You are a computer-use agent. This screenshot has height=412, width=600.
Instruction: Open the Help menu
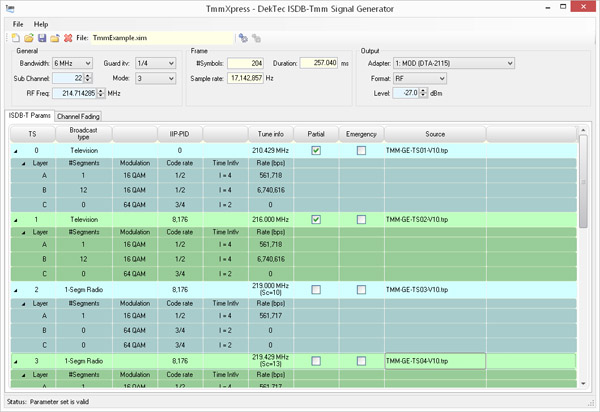[x=41, y=24]
